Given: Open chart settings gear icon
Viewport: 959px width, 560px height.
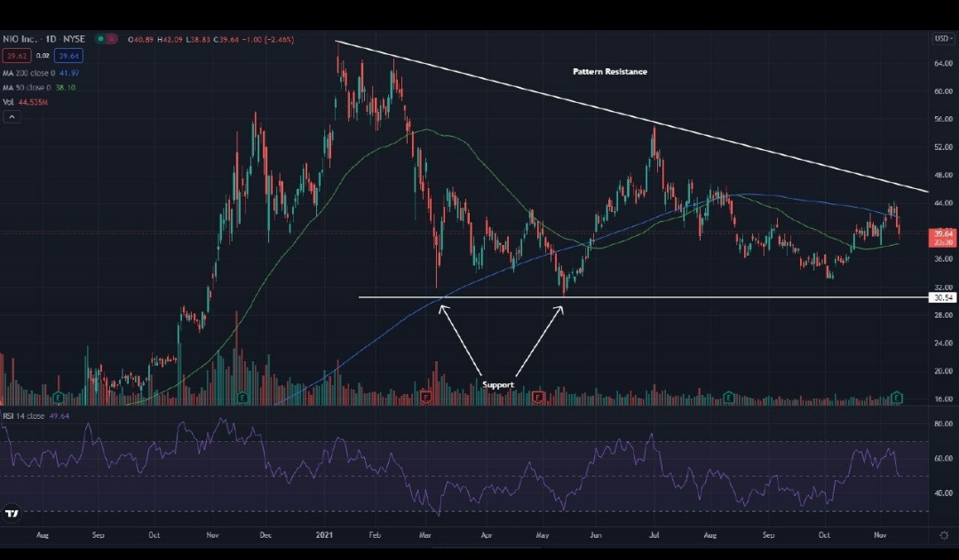Looking at the screenshot, I should (944, 535).
